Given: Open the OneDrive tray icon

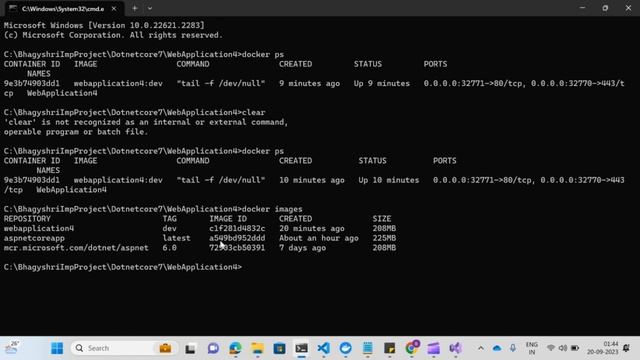Looking at the screenshot, I should (x=497, y=348).
